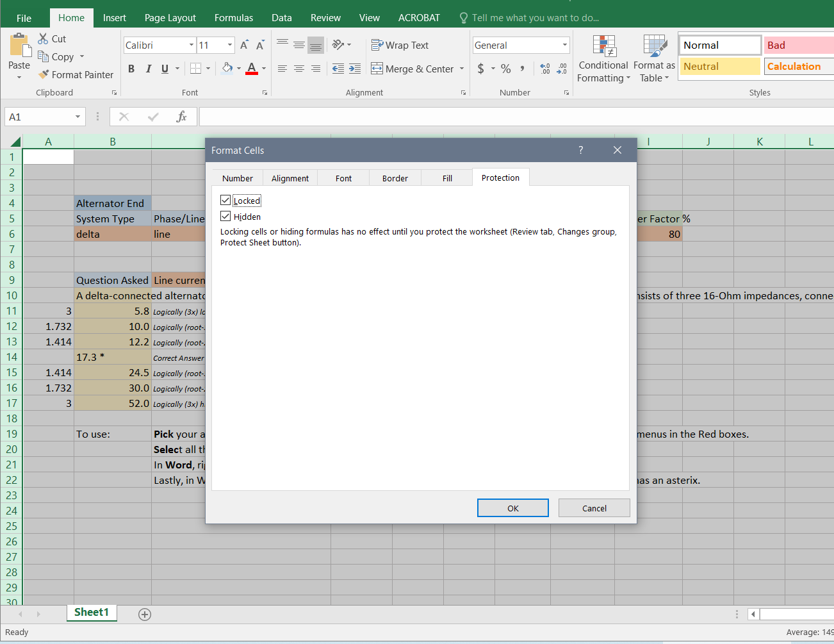
Task: Click the Orientation text-angle icon
Action: click(338, 45)
